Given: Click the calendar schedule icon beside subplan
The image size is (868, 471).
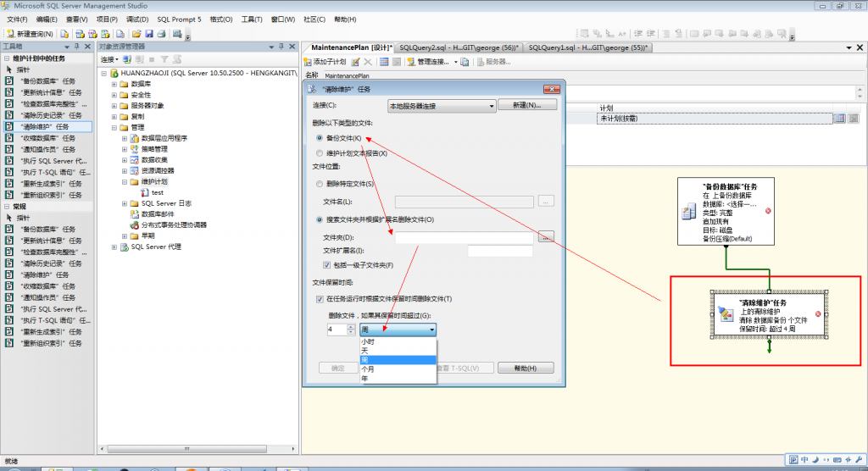Looking at the screenshot, I should (x=840, y=119).
